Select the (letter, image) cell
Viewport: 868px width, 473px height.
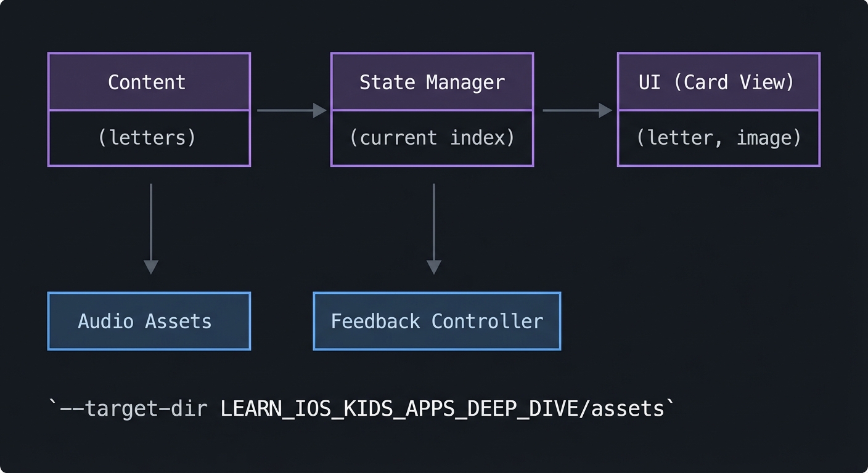[x=718, y=138]
